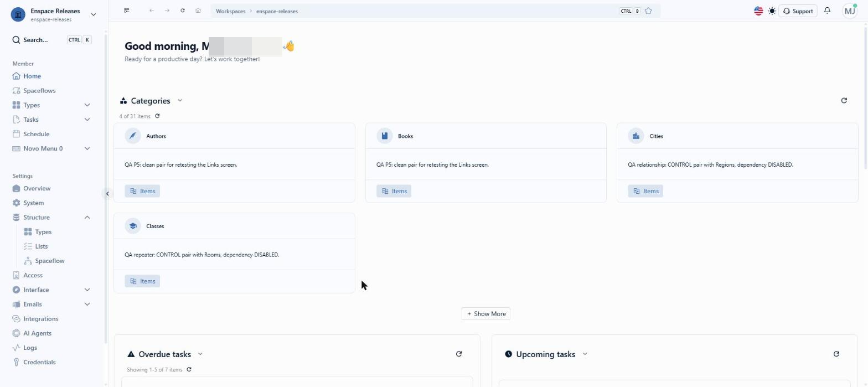Go forward with the right arrow
This screenshot has height=387, width=868.
pos(167,11)
